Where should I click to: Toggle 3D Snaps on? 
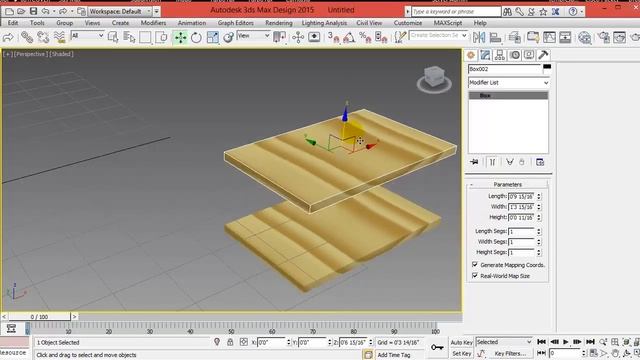[333, 37]
